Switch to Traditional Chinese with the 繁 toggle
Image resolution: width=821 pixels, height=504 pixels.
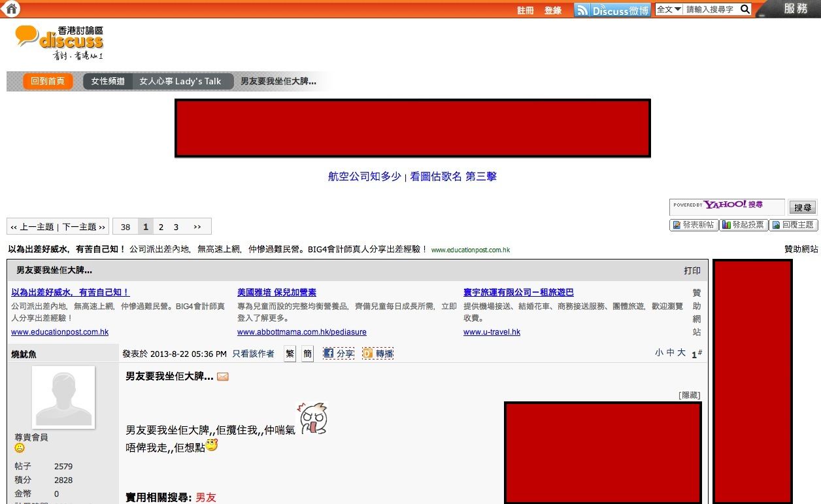pyautogui.click(x=289, y=353)
